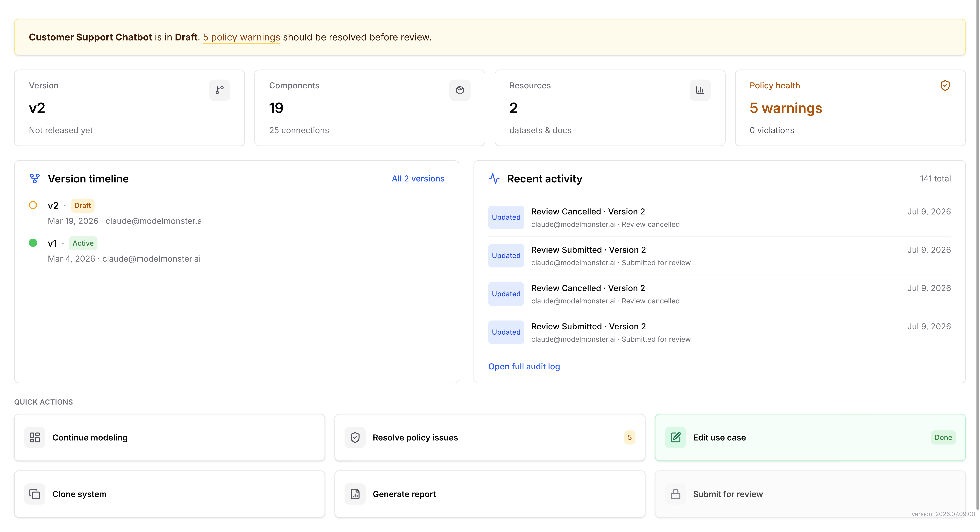Screen dimensions: 980x532
Task: Click the Continue modeling grid icon
Action: click(35, 437)
